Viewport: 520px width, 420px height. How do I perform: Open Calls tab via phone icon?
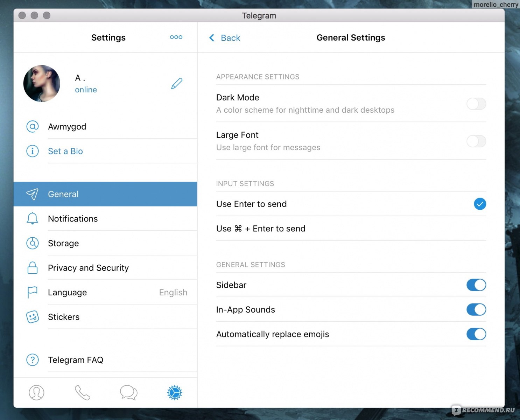pos(83,392)
